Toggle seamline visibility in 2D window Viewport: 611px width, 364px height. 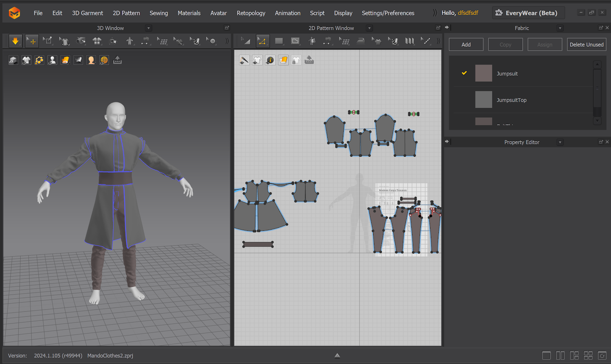tap(244, 60)
